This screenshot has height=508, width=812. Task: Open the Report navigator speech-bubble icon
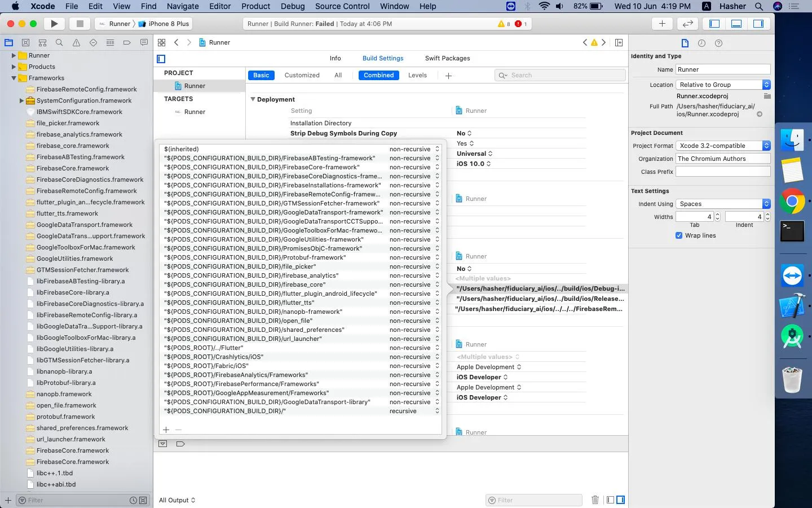[144, 43]
